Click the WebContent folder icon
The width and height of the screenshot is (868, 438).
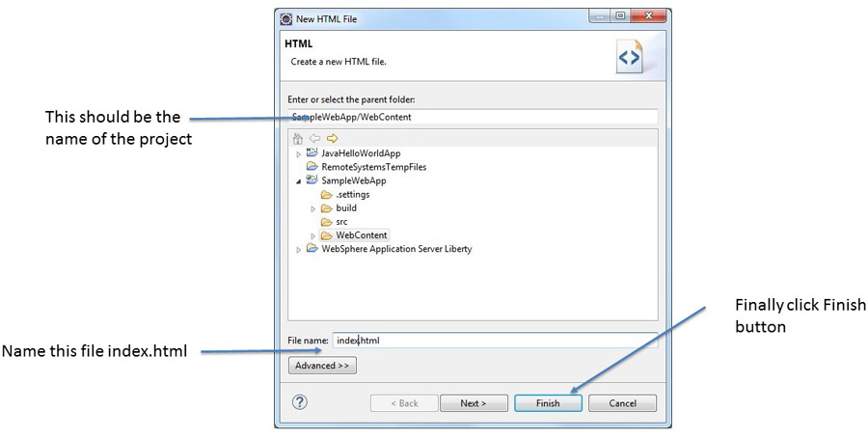click(327, 235)
